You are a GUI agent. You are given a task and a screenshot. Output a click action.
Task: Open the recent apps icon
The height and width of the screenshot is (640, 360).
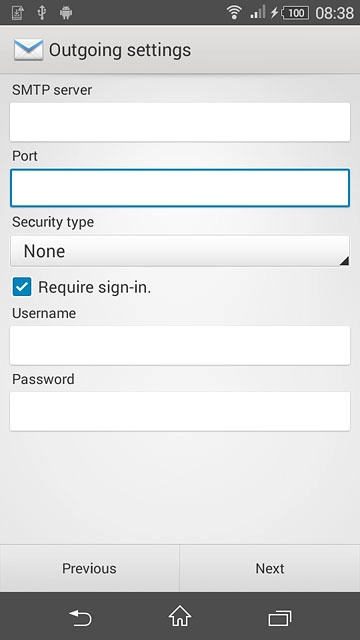280,618
